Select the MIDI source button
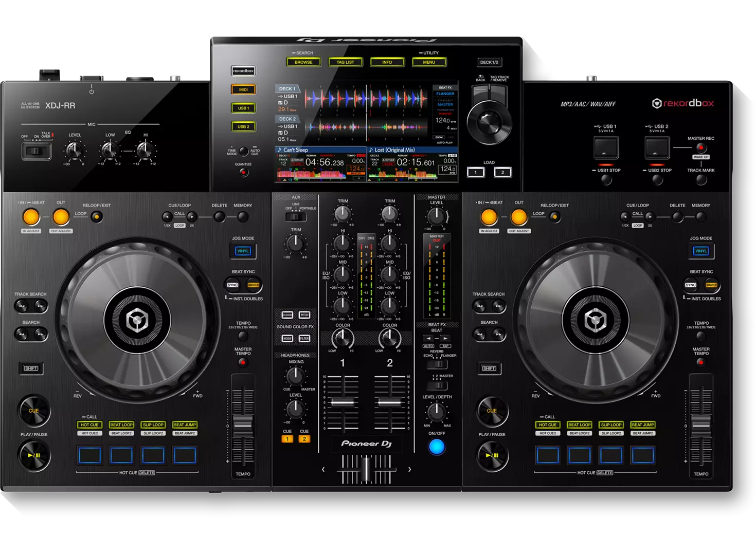This screenshot has width=756, height=555. point(243,89)
